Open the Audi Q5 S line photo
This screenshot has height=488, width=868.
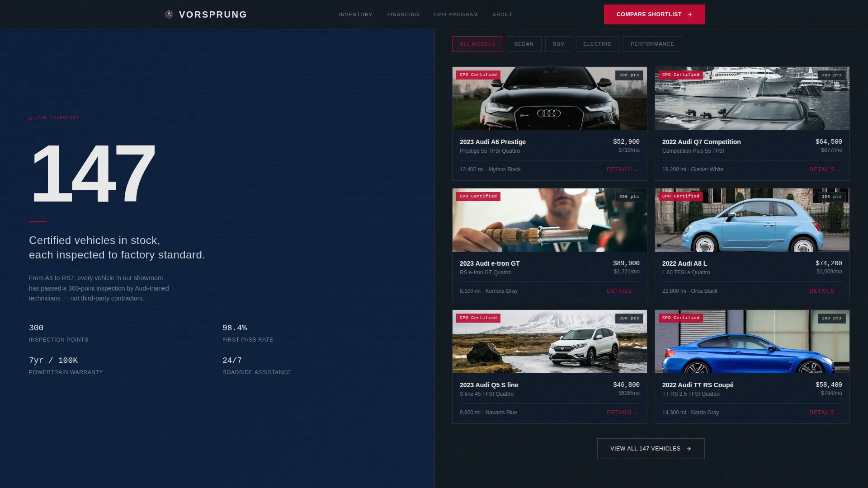549,342
